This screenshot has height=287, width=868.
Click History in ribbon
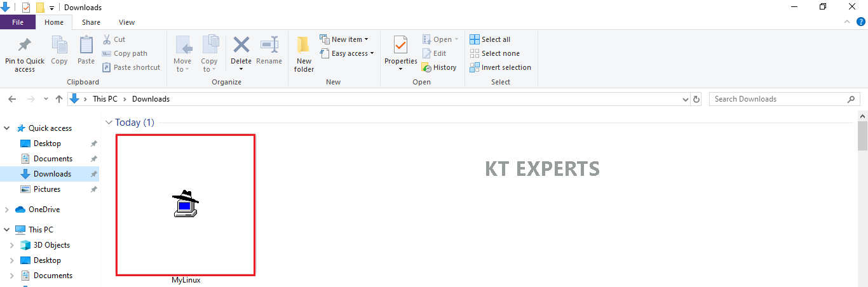pos(439,67)
